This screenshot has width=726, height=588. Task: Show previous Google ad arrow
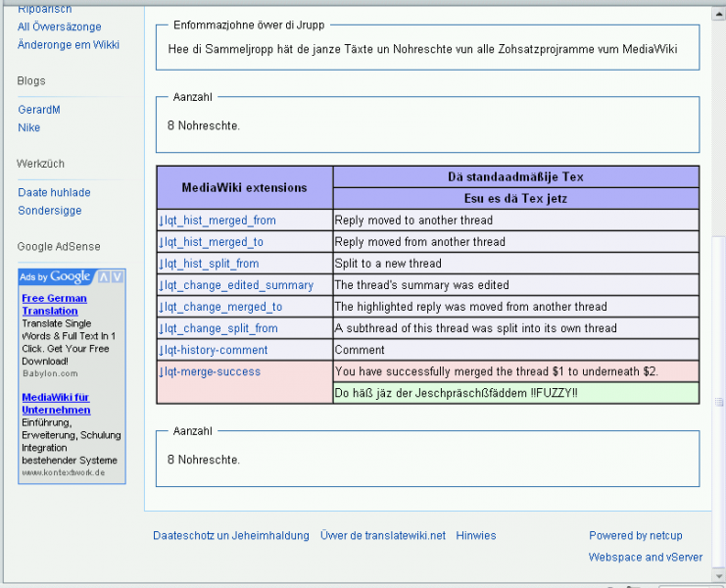[x=104, y=277]
